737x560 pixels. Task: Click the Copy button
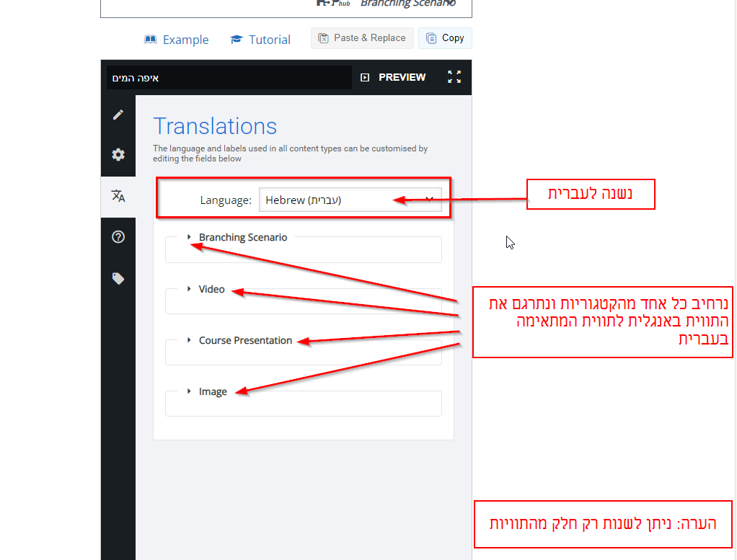coord(445,38)
